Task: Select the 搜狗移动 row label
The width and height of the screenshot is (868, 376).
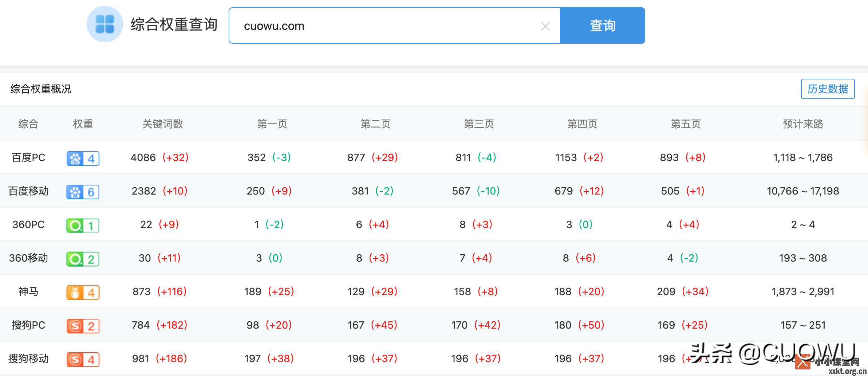Action: coord(28,359)
